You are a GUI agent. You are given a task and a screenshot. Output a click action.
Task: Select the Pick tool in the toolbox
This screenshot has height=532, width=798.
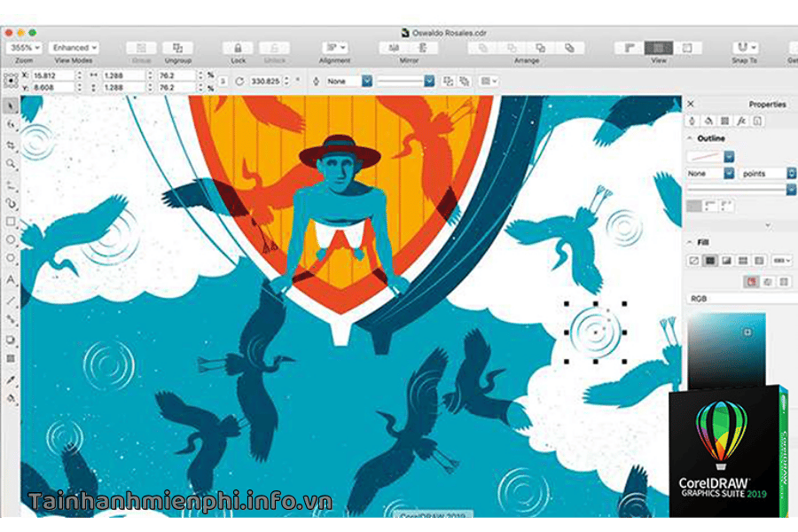(x=12, y=106)
